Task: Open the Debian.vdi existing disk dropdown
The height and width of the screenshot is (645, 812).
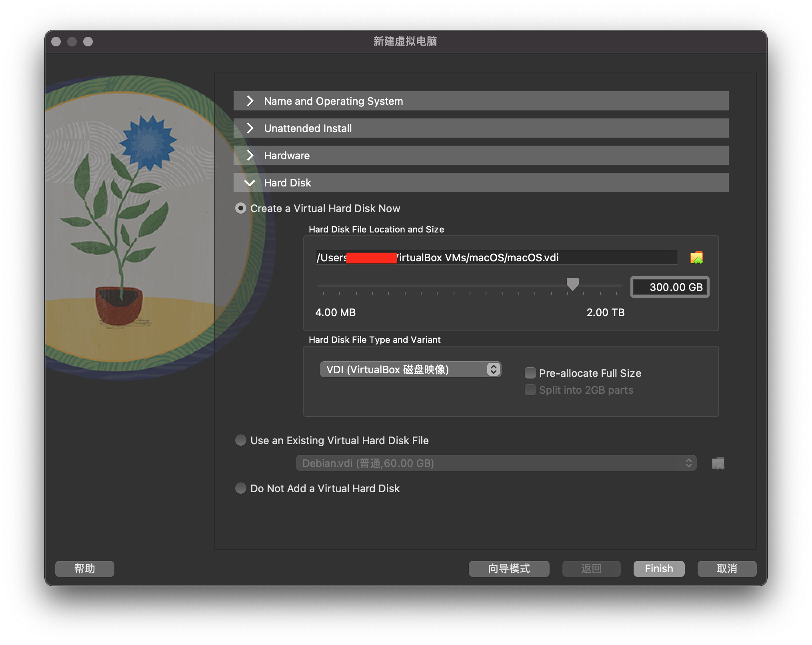Action: point(496,463)
